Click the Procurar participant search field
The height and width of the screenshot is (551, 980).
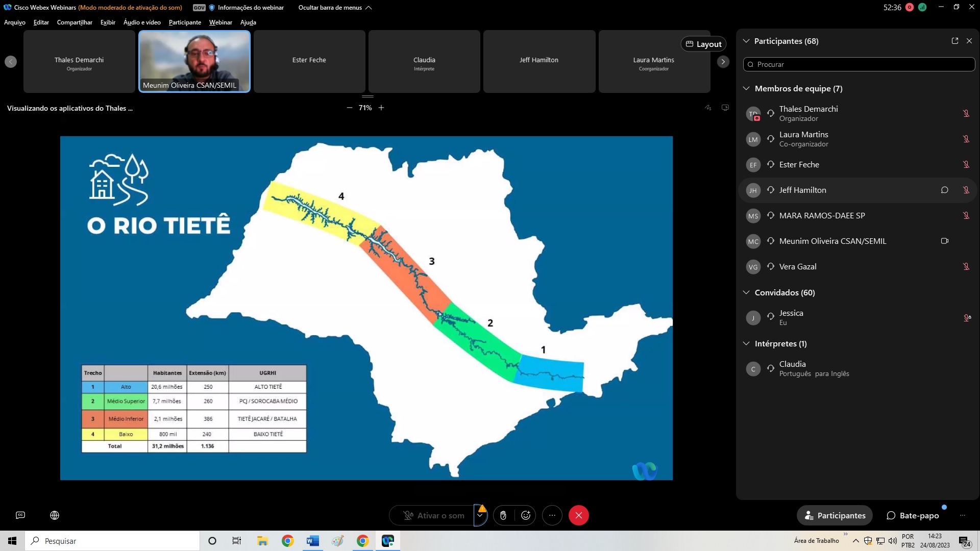(x=859, y=64)
